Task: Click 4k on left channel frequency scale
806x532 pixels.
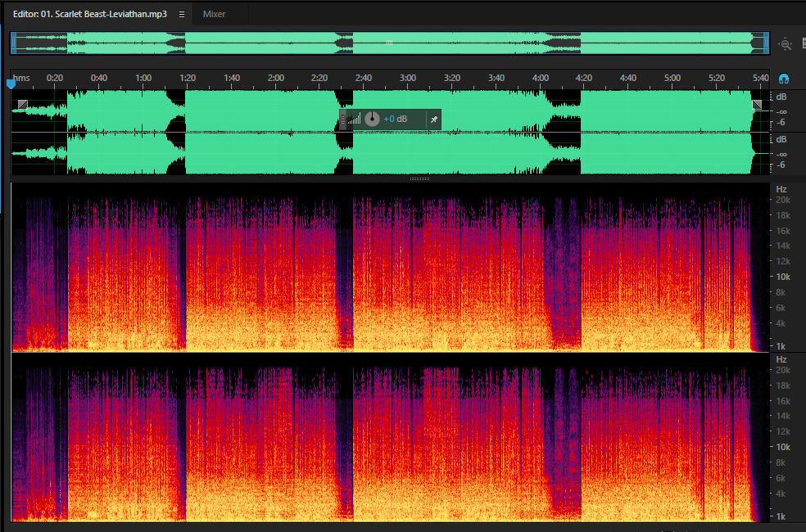Action: 781,323
